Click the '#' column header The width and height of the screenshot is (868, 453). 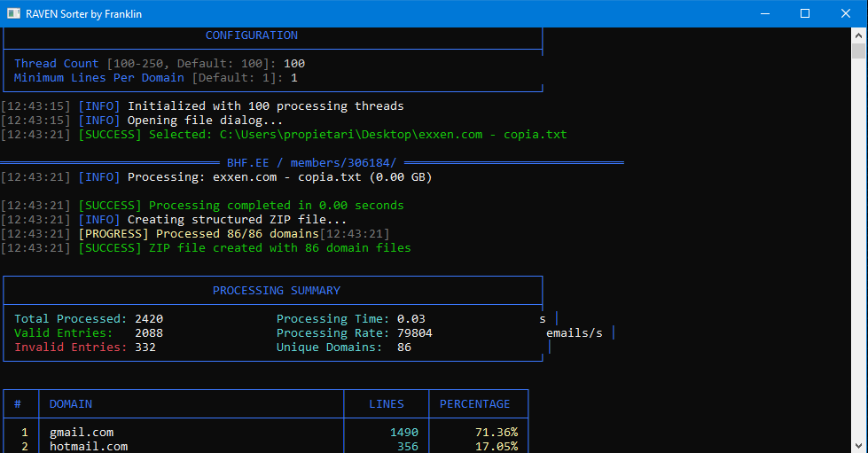(x=18, y=404)
